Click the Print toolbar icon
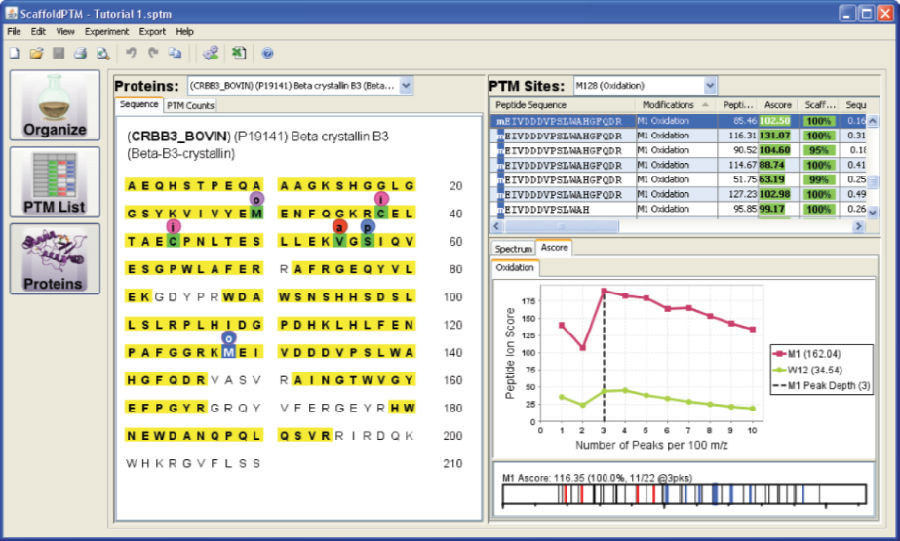Screen dimensions: 900x541 pyautogui.click(x=80, y=53)
